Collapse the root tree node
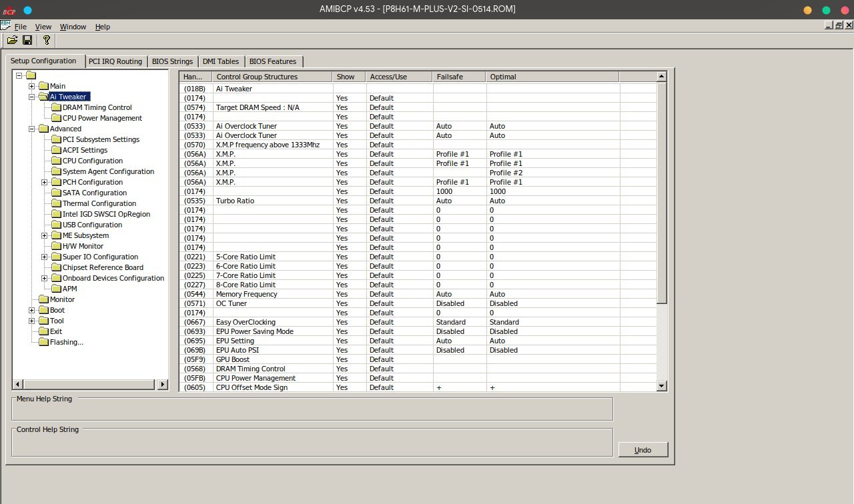854x504 pixels. [19, 75]
